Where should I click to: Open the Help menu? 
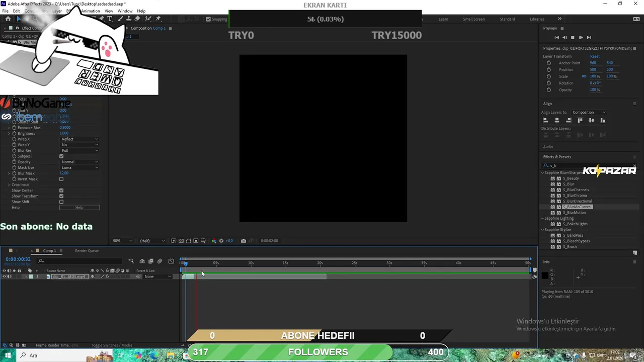(141, 11)
